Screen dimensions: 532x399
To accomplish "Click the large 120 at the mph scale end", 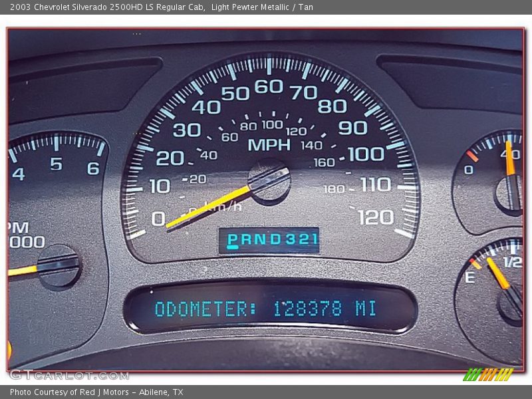I will pos(376,217).
